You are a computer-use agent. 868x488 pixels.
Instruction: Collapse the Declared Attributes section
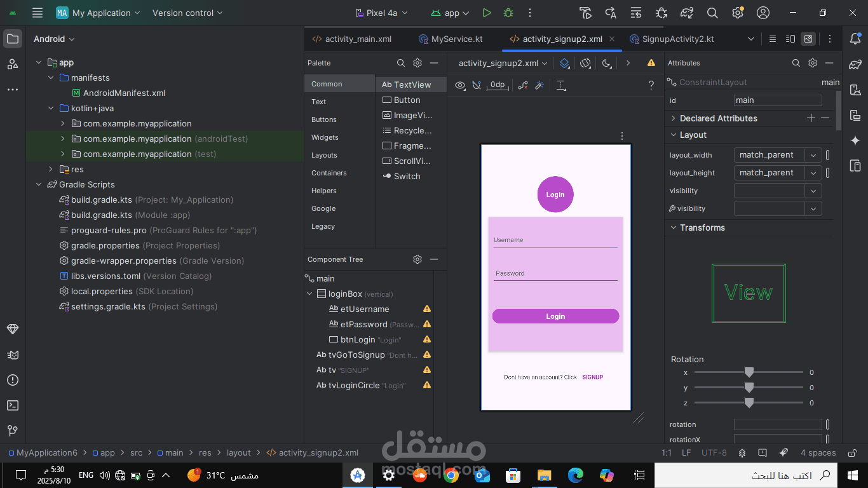673,118
